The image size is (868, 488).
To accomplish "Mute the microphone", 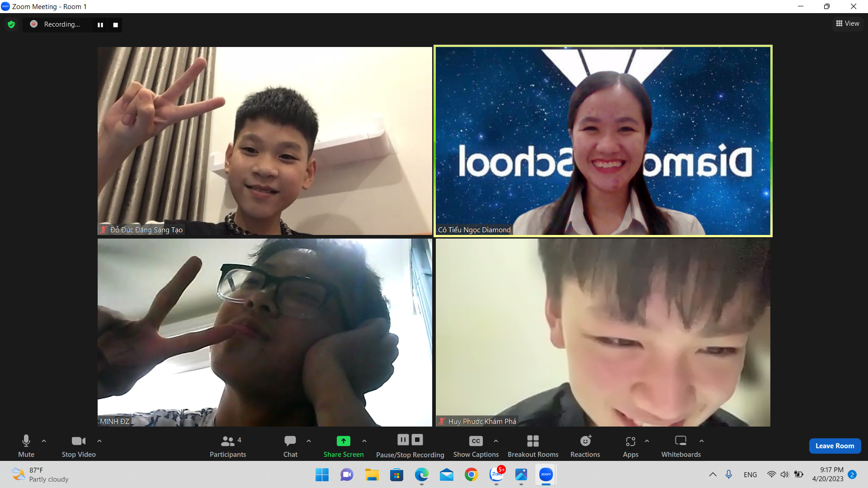I will [26, 446].
